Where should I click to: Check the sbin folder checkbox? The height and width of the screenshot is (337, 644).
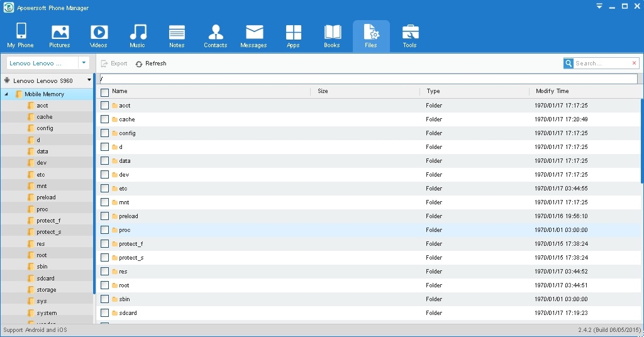[105, 299]
